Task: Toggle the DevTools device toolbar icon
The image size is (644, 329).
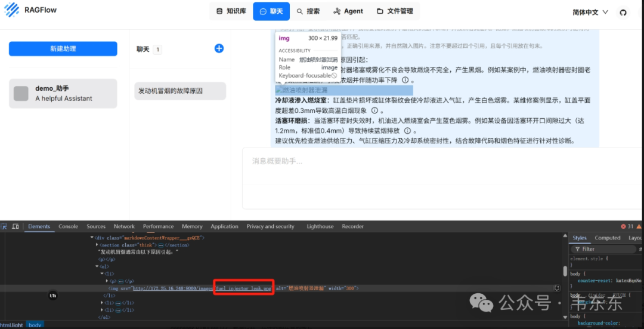Action: click(x=15, y=227)
